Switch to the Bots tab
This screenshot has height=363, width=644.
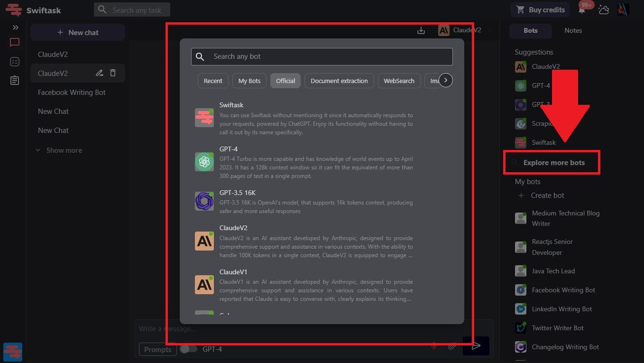pos(531,30)
